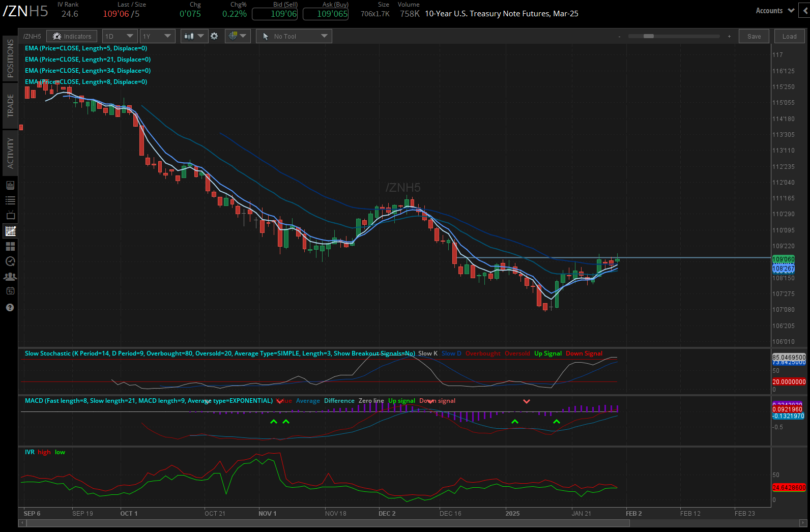Click the IVR study label
The height and width of the screenshot is (532, 810).
coord(30,452)
